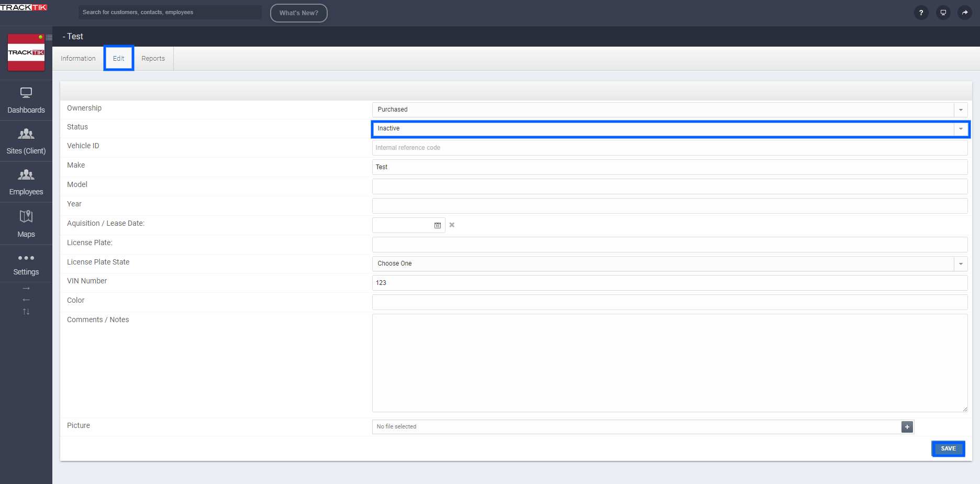This screenshot has width=980, height=484.
Task: Click the monitor icon in top bar
Action: point(943,13)
